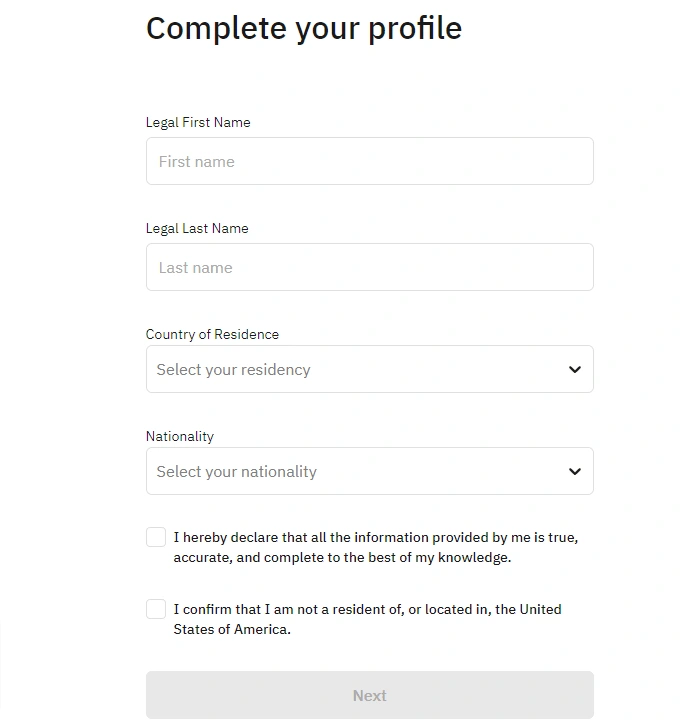This screenshot has width=682, height=728.
Task: Click the 'Last name' placeholder text
Action: coord(196,268)
